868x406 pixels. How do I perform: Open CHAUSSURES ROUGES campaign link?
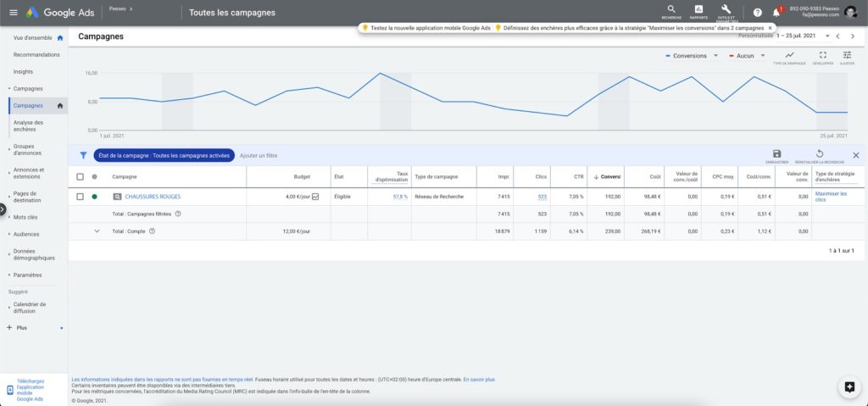point(153,197)
